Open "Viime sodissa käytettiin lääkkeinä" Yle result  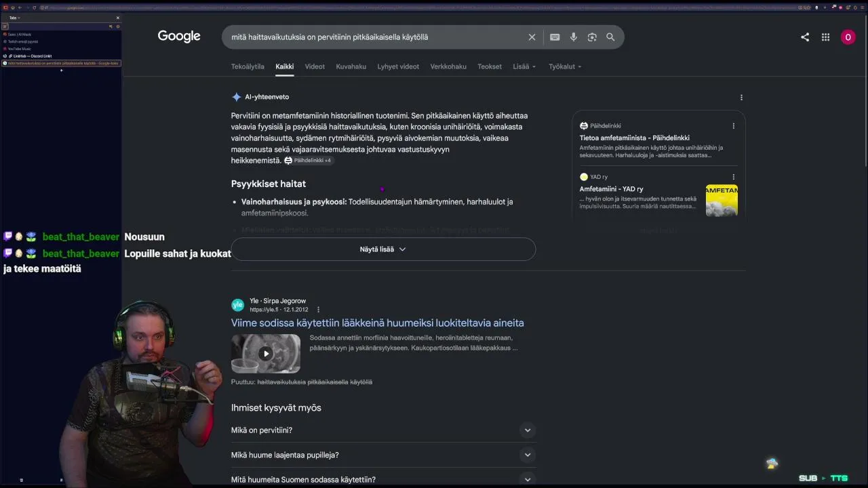point(377,323)
